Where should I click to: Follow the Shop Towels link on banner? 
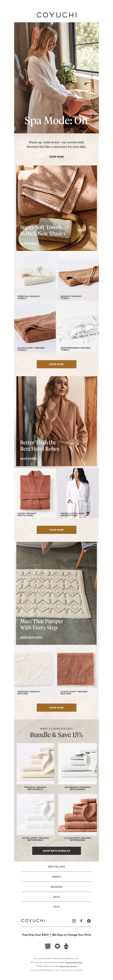(x=29, y=243)
